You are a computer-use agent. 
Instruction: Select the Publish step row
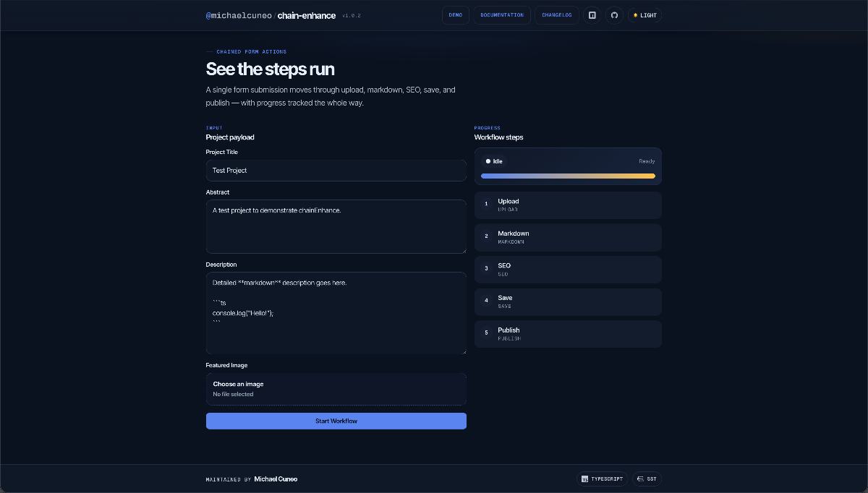568,334
